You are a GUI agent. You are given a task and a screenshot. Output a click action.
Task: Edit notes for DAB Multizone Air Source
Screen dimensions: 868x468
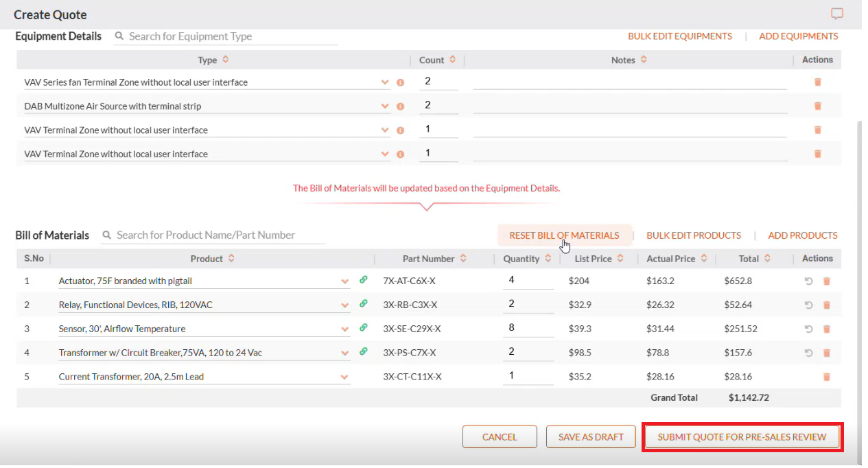point(630,106)
